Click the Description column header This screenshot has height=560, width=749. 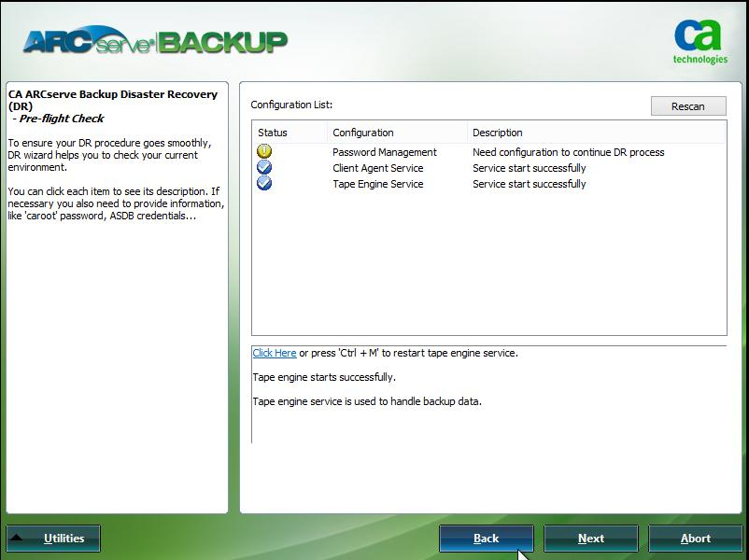click(x=597, y=133)
